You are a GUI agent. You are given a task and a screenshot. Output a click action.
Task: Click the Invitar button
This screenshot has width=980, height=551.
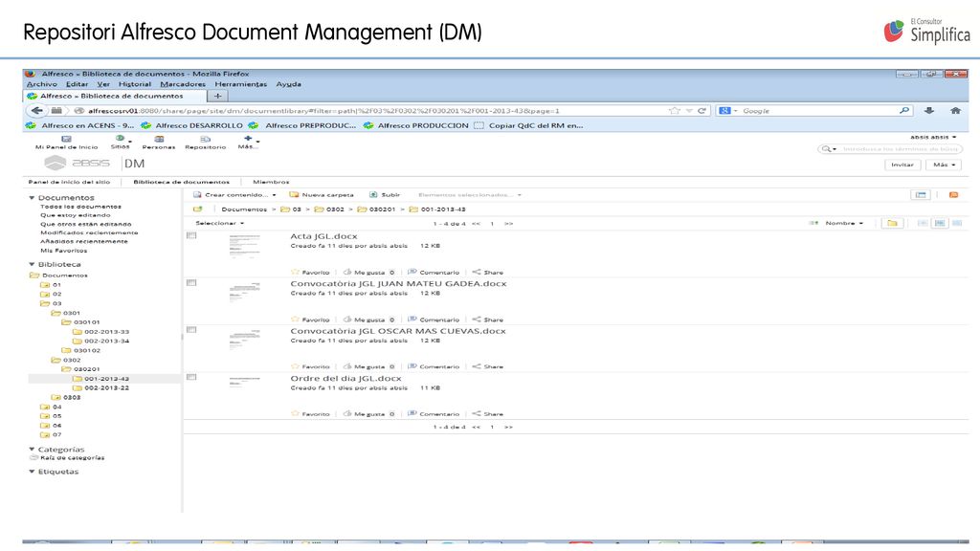[902, 165]
